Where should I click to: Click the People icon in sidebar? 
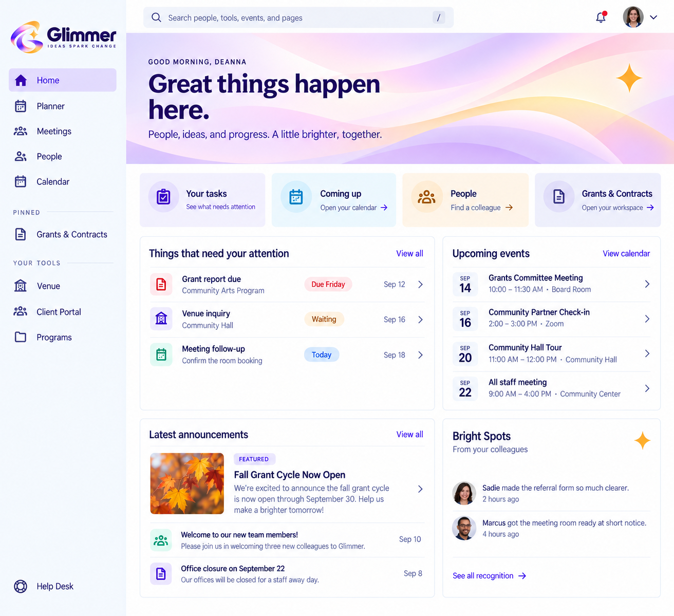[x=21, y=157]
